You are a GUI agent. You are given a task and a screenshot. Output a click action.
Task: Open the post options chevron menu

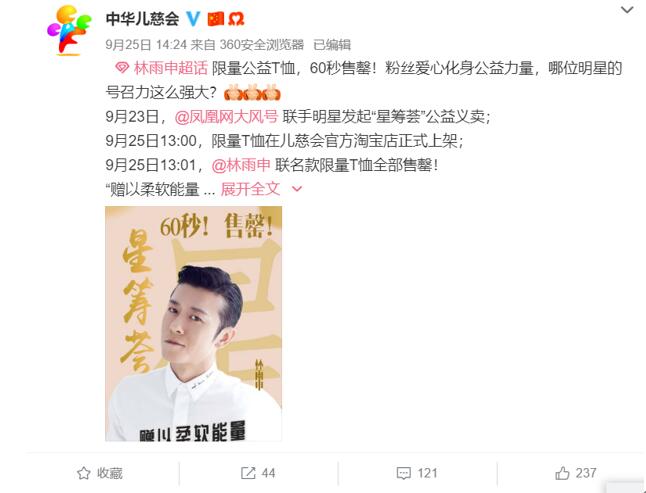[x=627, y=10]
